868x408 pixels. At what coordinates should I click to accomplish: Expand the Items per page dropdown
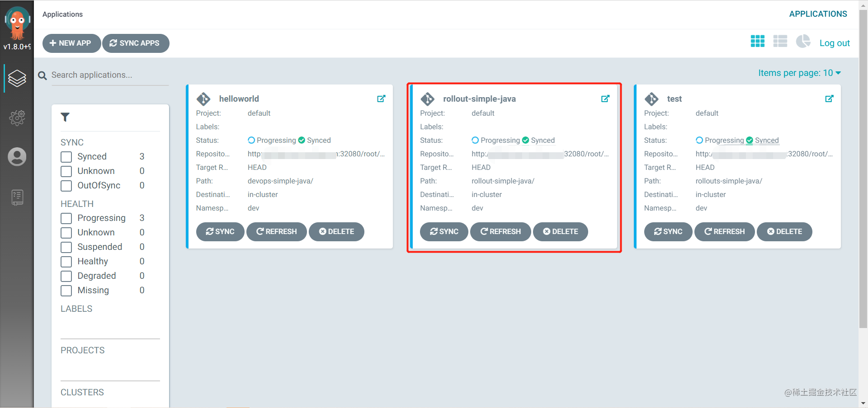click(x=799, y=73)
